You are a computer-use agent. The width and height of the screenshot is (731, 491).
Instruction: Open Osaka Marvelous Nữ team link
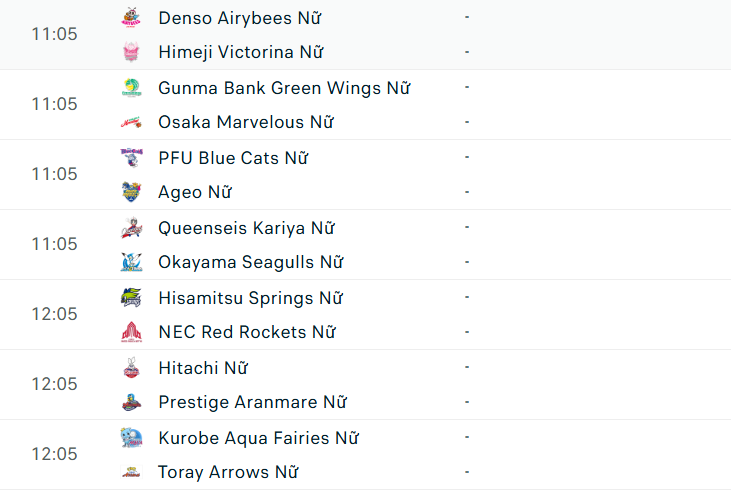pyautogui.click(x=245, y=122)
